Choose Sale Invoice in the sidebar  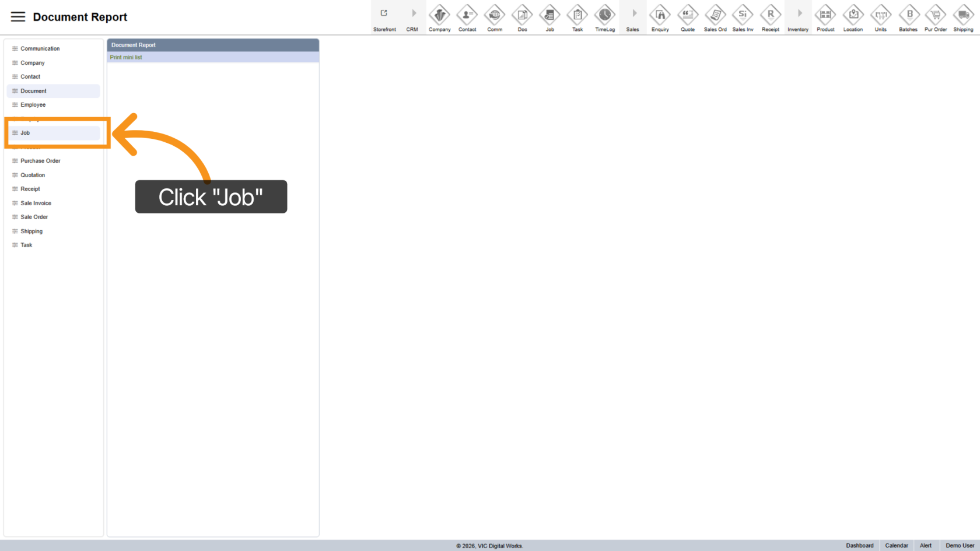[x=36, y=203]
